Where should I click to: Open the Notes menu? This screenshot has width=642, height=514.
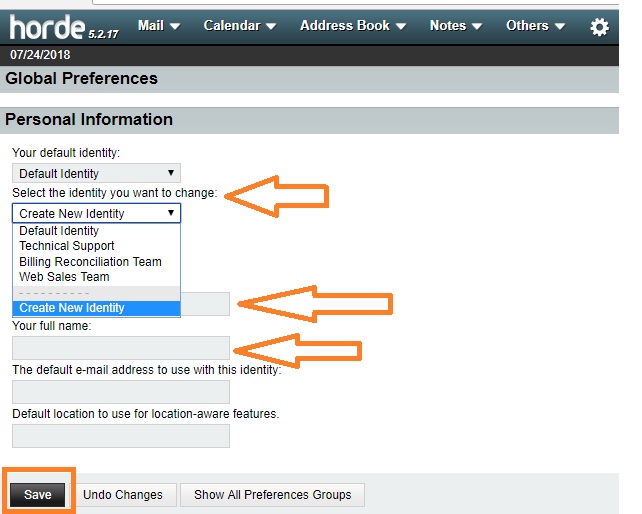point(456,25)
